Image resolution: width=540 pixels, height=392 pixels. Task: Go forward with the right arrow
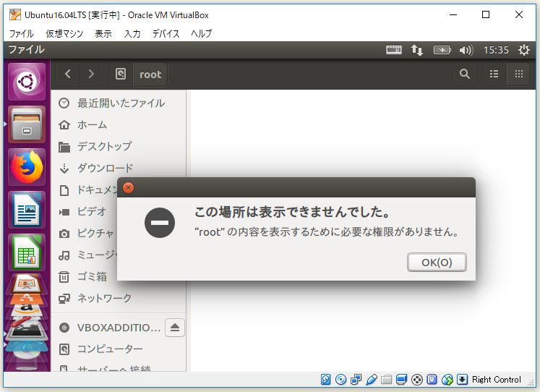[91, 74]
